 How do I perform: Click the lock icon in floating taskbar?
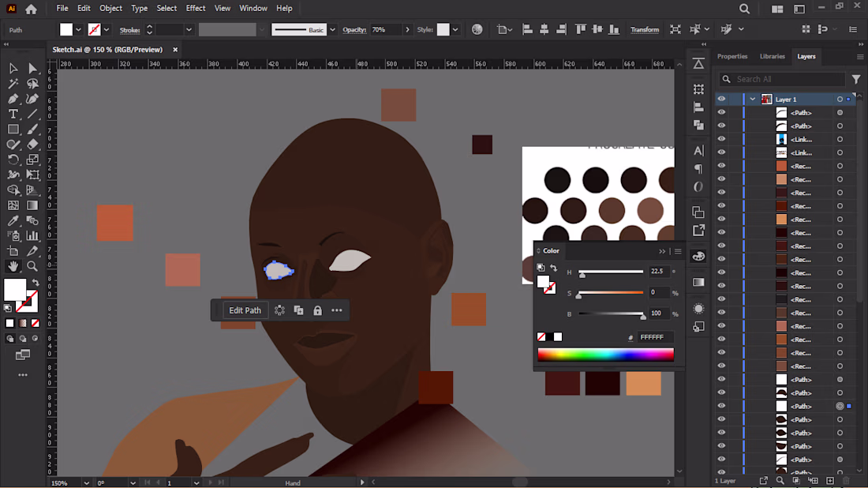pos(317,311)
